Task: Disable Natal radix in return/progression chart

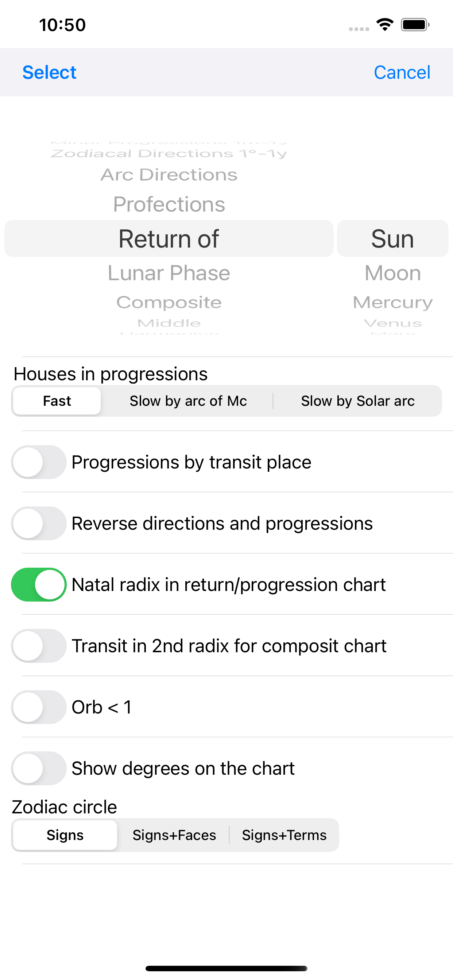Action: pos(39,584)
